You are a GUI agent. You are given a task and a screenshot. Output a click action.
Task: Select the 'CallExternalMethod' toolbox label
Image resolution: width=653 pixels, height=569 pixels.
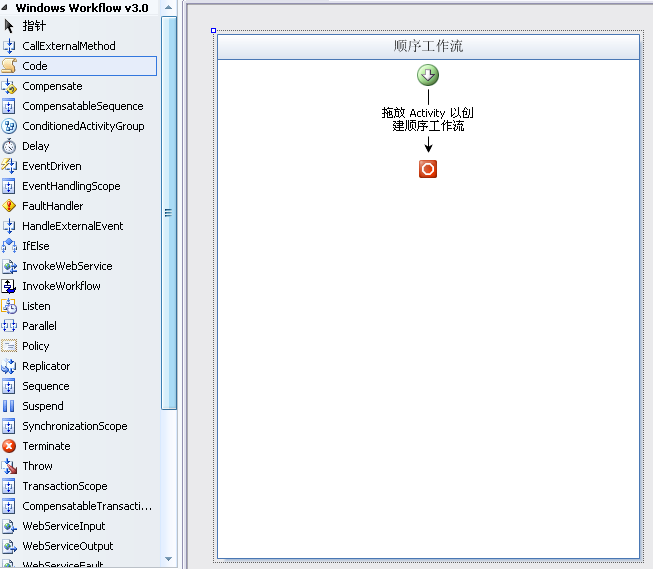click(69, 46)
